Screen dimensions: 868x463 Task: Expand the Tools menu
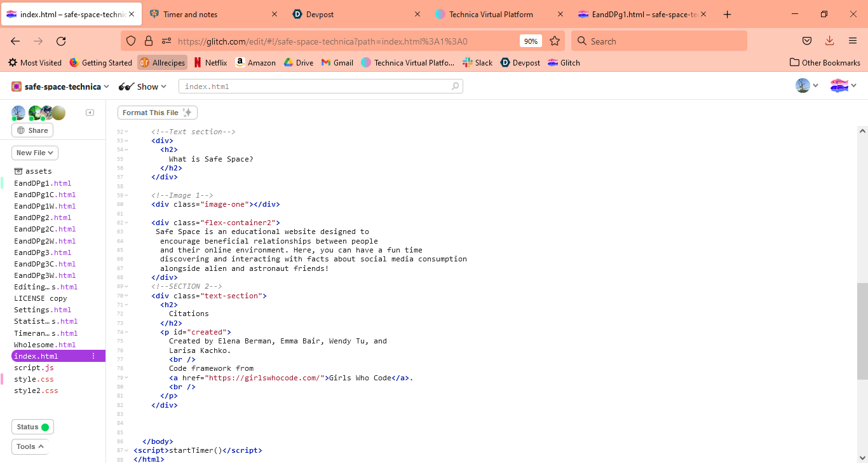pos(30,446)
